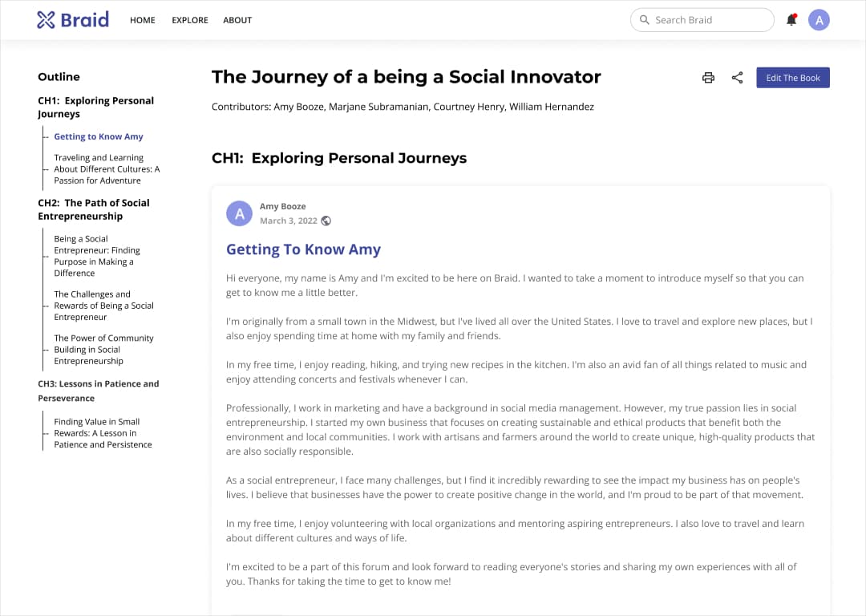The width and height of the screenshot is (866, 616).
Task: Jump to Getting to Know Amy outline entry
Action: pos(99,136)
